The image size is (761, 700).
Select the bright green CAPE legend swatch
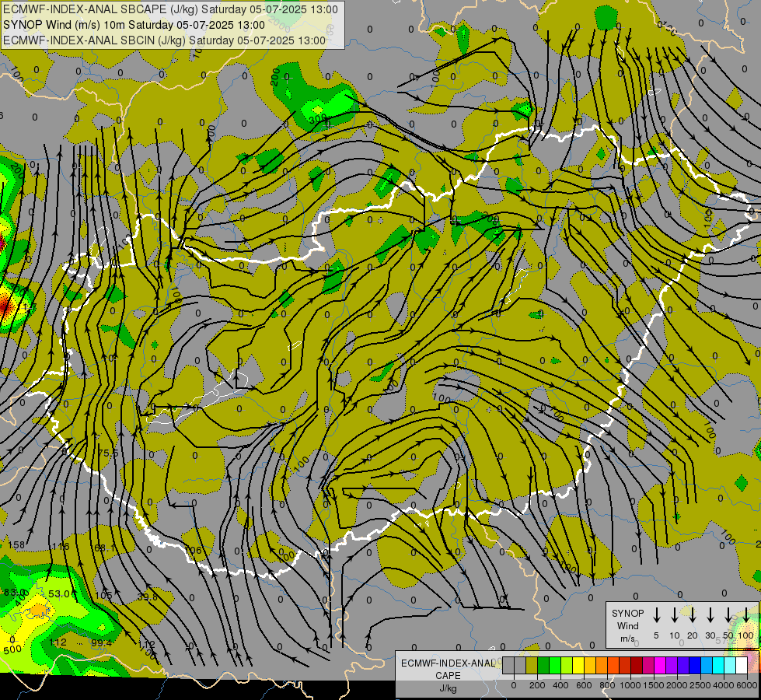click(555, 665)
